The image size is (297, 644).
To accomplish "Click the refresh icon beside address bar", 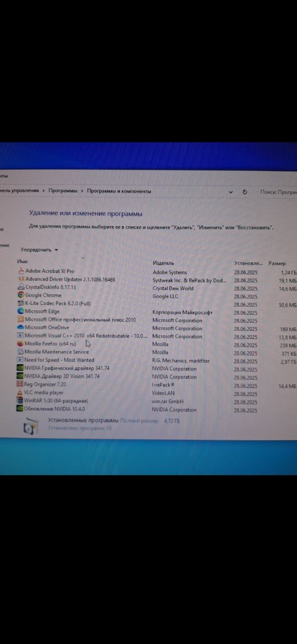I will (x=245, y=192).
